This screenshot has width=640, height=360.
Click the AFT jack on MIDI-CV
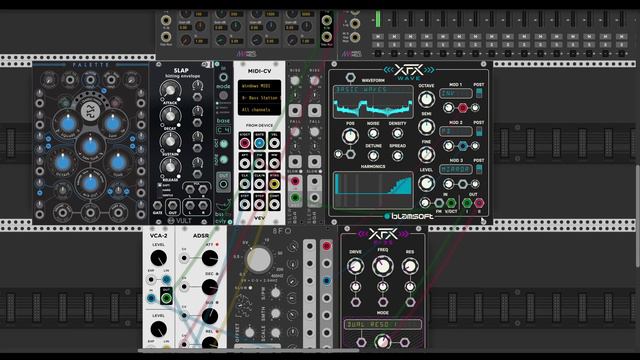click(244, 164)
